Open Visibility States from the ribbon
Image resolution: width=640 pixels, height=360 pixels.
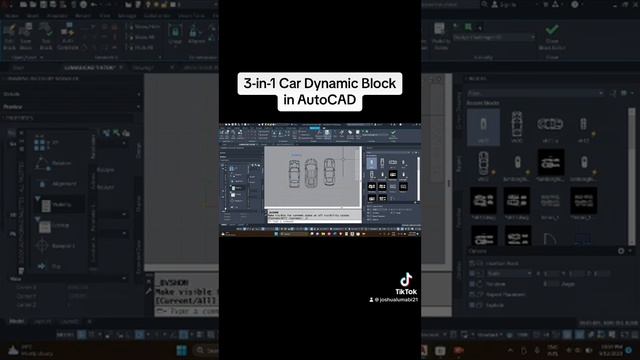pyautogui.click(x=441, y=36)
